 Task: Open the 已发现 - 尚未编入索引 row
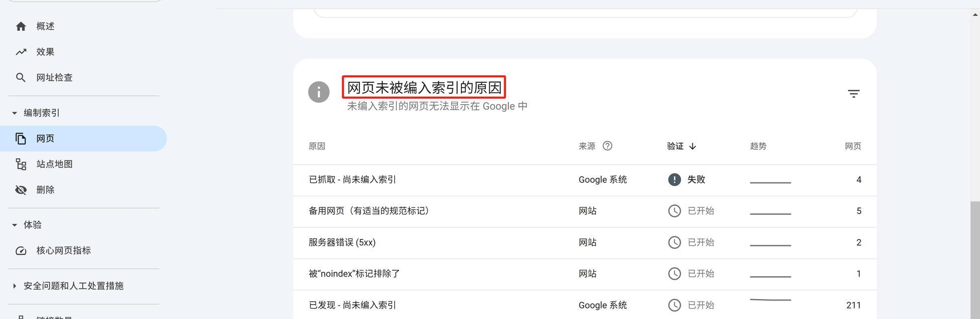click(x=585, y=305)
